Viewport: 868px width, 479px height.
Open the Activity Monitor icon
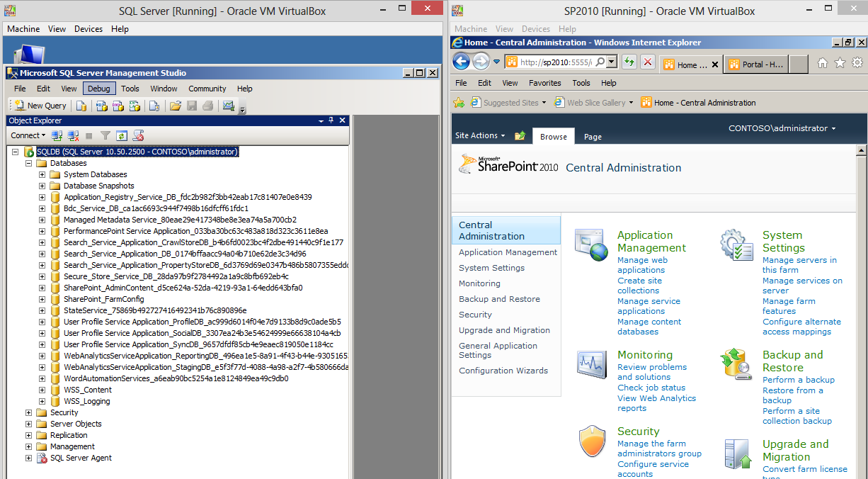[228, 106]
